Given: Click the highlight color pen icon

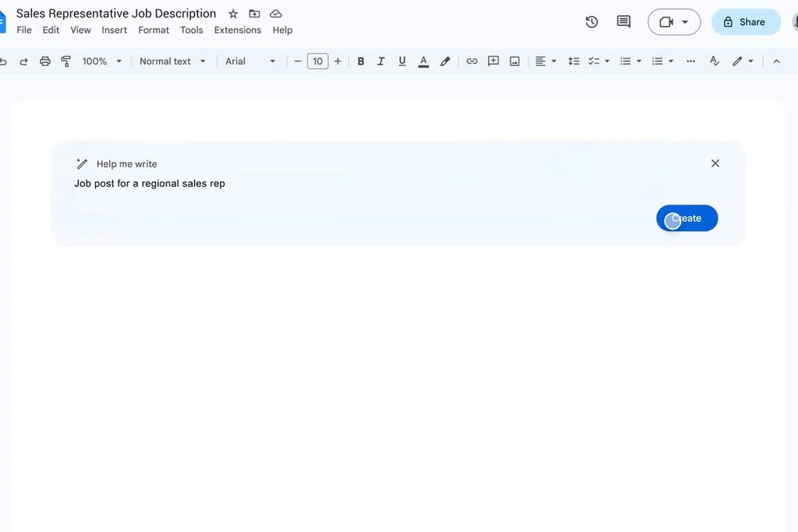Looking at the screenshot, I should pyautogui.click(x=444, y=62).
